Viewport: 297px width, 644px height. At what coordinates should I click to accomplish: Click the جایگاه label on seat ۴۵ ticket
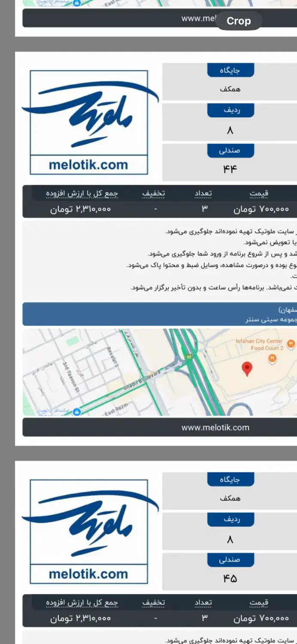point(230,480)
